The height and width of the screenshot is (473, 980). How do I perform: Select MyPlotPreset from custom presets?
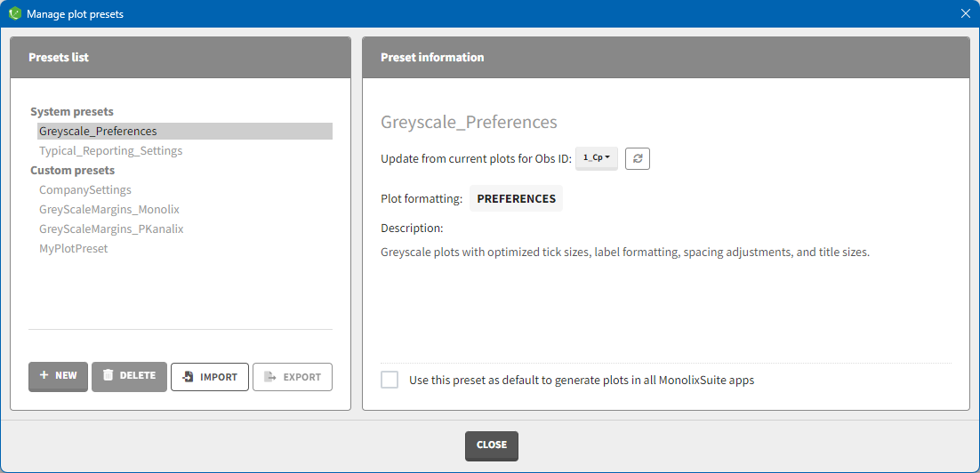73,249
